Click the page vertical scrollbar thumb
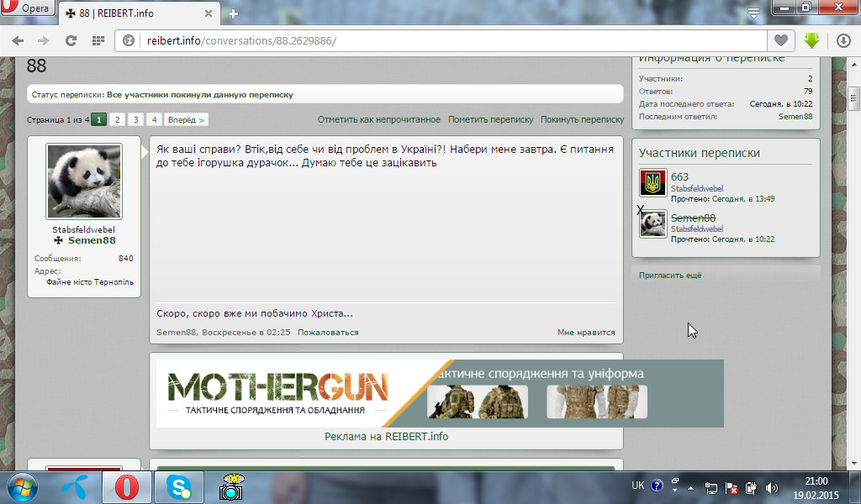861x504 pixels. pyautogui.click(x=853, y=99)
